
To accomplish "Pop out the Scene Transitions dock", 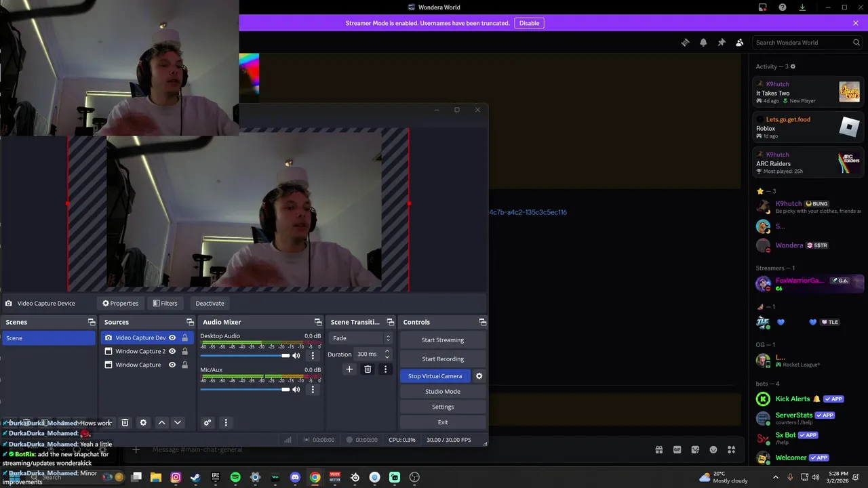I will [x=390, y=322].
